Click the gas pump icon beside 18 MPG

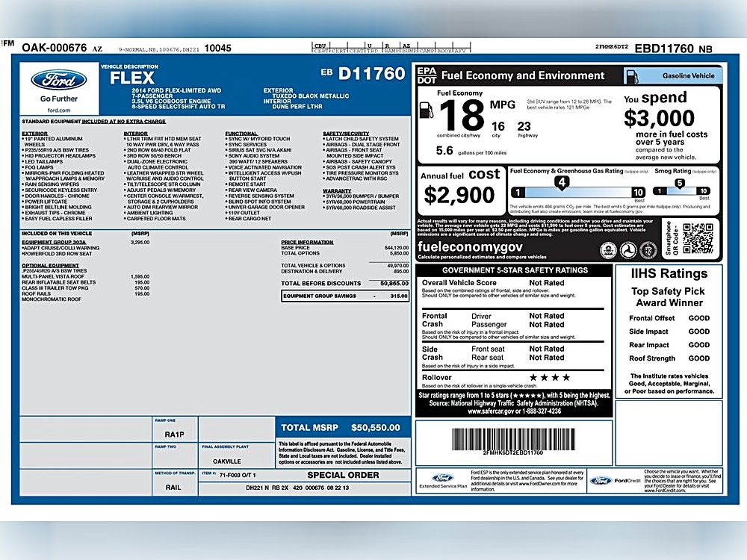427,110
